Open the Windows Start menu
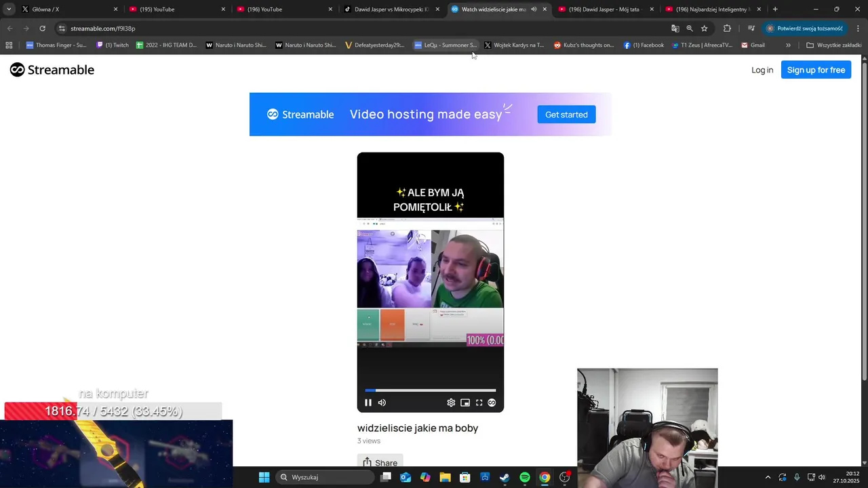 point(264,477)
